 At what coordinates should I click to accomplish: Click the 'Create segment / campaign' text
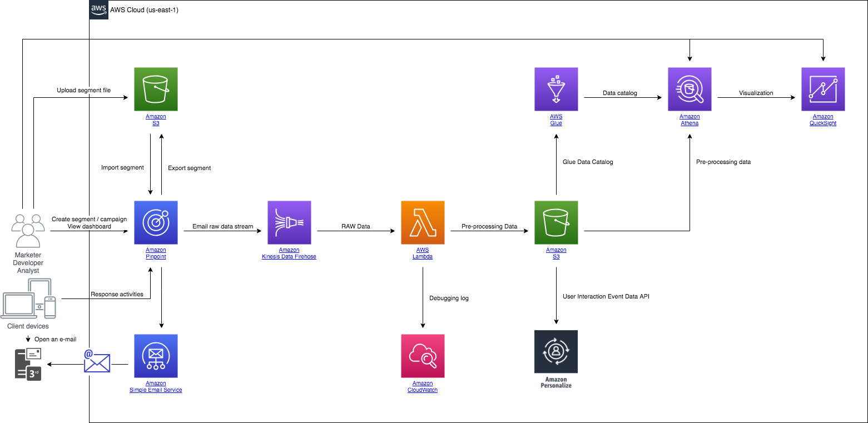click(89, 219)
